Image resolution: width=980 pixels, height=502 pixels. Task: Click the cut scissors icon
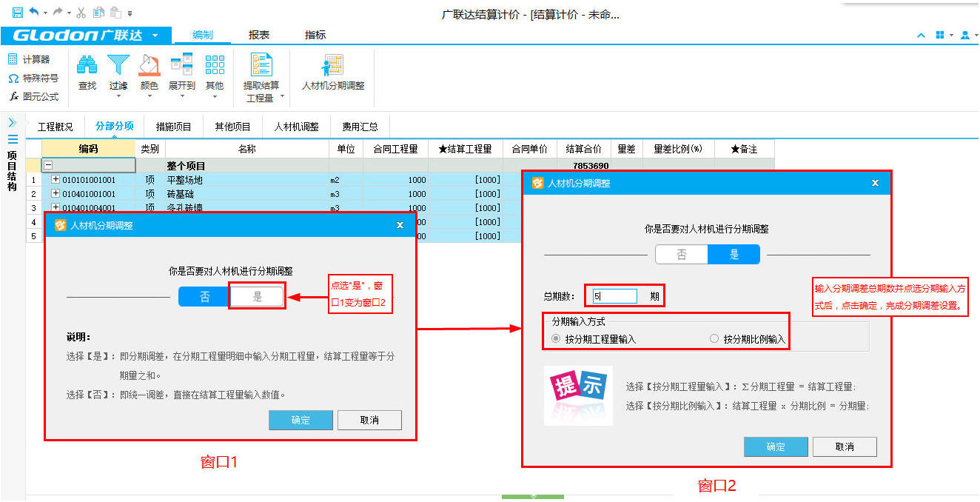pos(81,13)
